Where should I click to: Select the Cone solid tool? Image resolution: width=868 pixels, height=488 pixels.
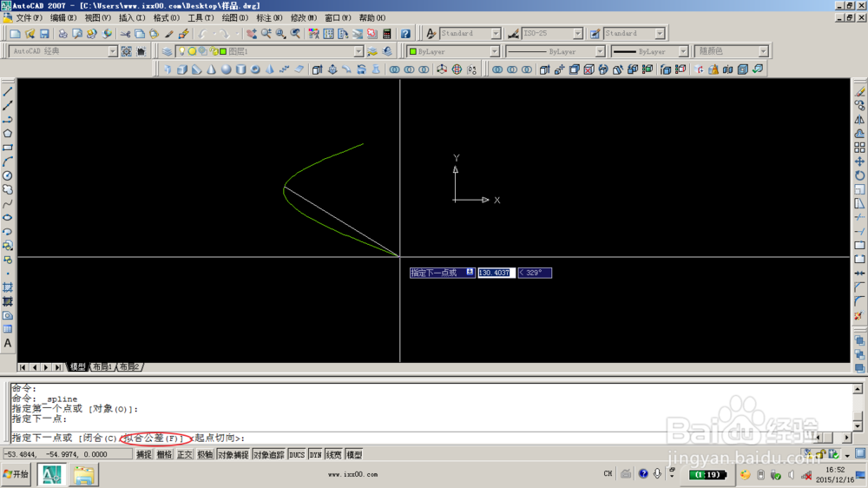tap(212, 69)
